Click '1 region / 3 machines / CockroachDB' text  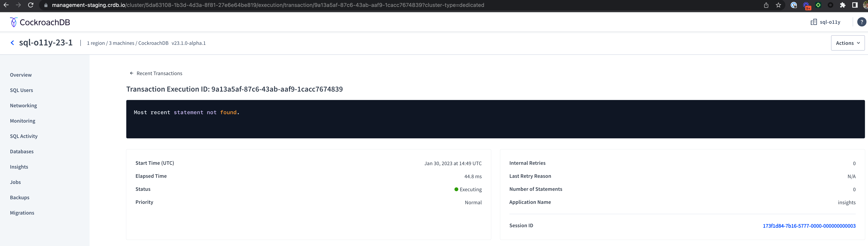pos(128,43)
